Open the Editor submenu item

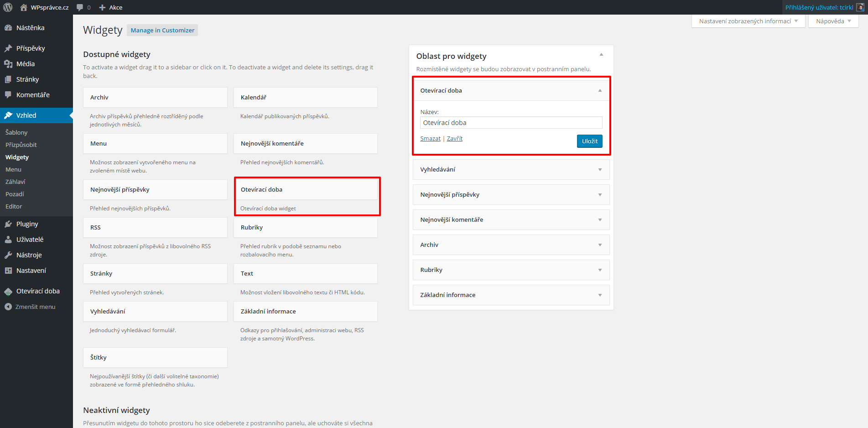click(14, 206)
